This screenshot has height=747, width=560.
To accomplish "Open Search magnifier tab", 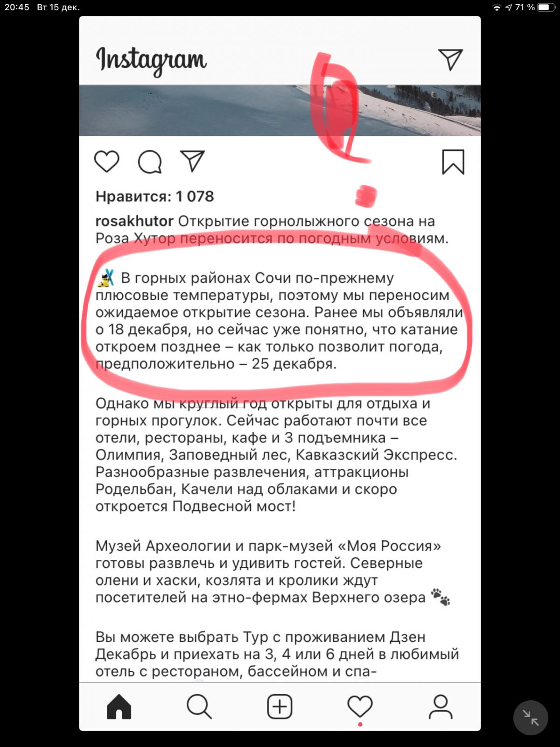I will point(199,706).
